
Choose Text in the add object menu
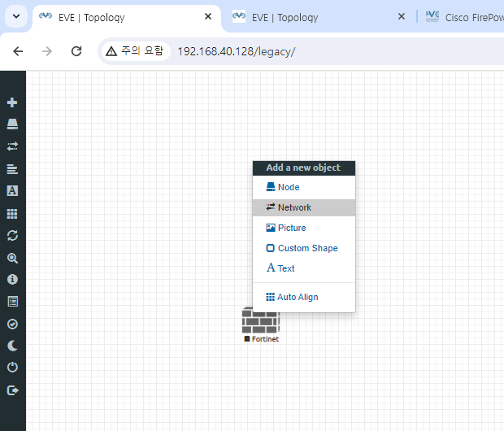point(304,268)
